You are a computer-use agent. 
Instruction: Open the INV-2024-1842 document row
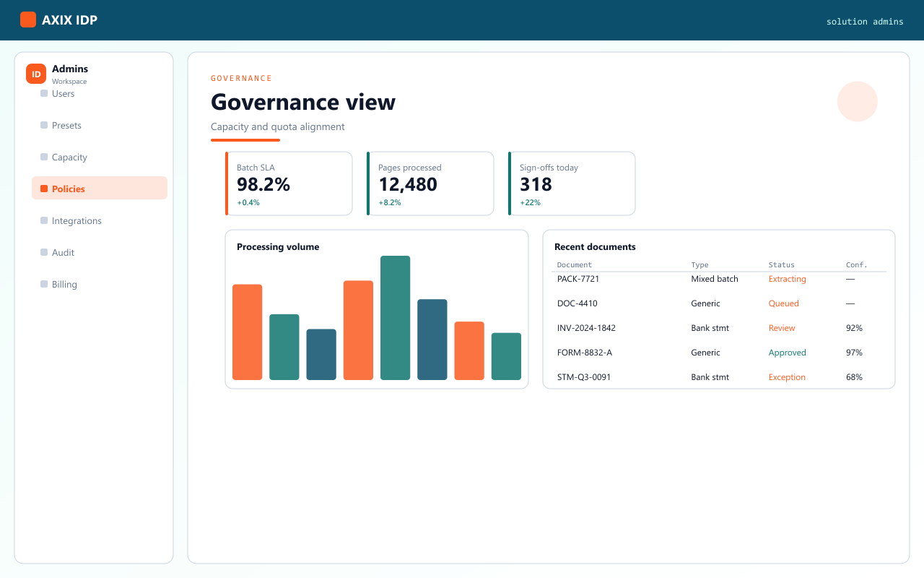[719, 328]
